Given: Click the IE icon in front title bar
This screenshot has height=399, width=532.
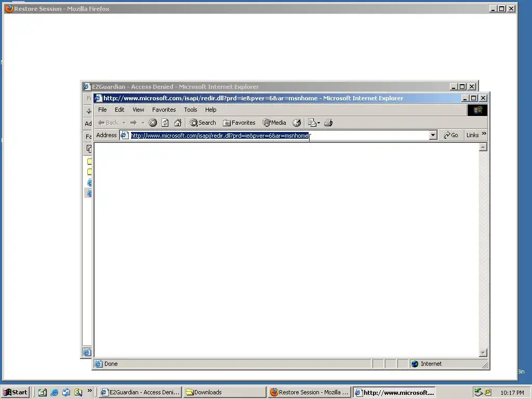Looking at the screenshot, I should [98, 98].
